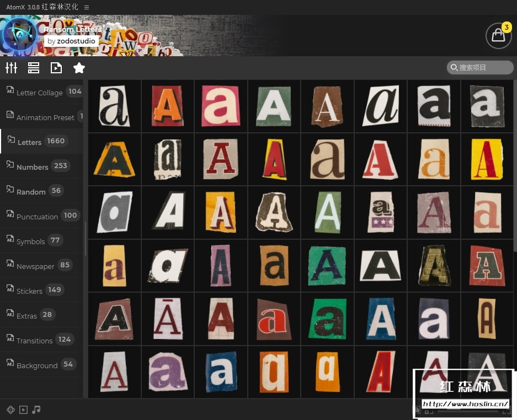Open the Extras category
Viewport: 517px width, 420px height.
tap(41, 315)
